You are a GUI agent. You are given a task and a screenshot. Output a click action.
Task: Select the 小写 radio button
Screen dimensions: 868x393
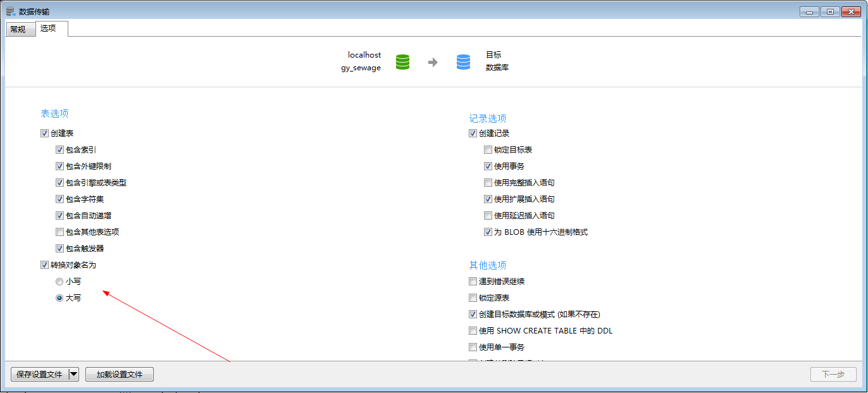pyautogui.click(x=59, y=281)
